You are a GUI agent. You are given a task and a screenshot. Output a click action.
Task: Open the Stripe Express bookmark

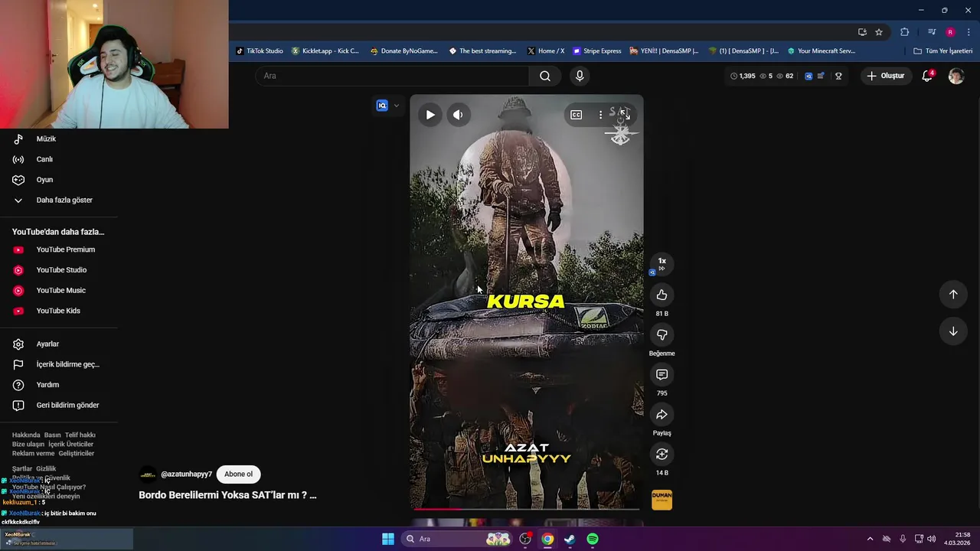(597, 51)
